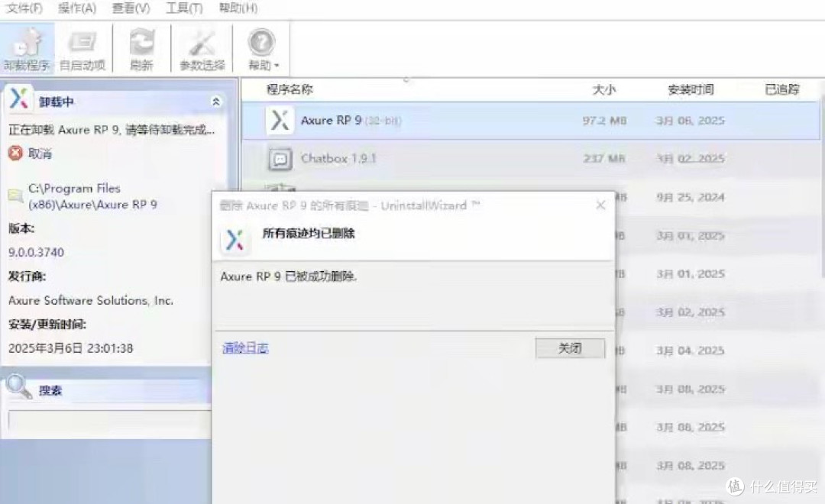Viewport: 825px width, 504px height.
Task: Click the 9月 25, 2024 date cell
Action: (691, 197)
